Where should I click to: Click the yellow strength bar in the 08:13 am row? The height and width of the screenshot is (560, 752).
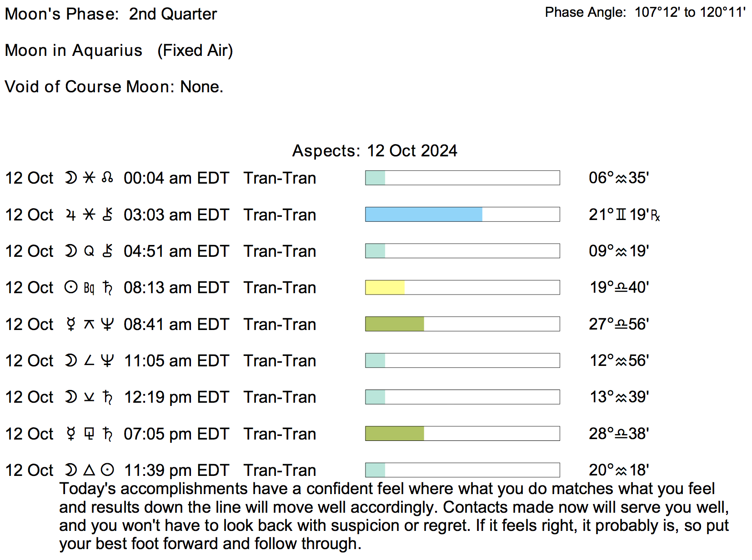(385, 287)
